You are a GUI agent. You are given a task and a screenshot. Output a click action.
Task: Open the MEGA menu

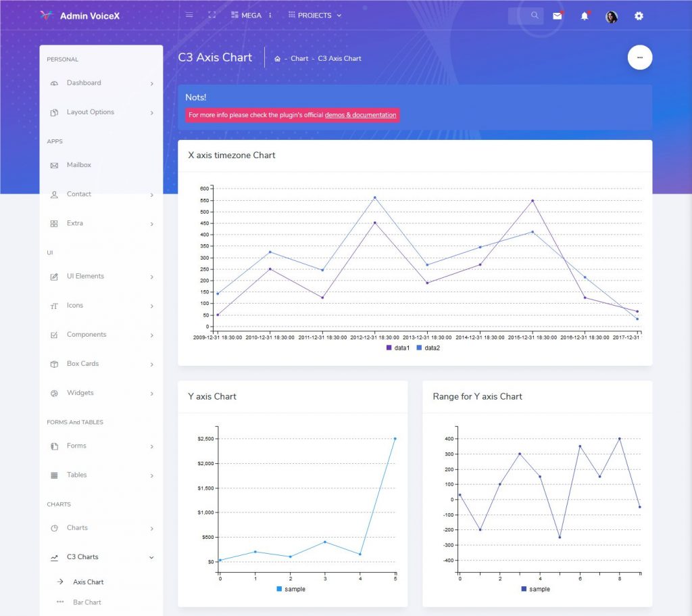pyautogui.click(x=249, y=15)
